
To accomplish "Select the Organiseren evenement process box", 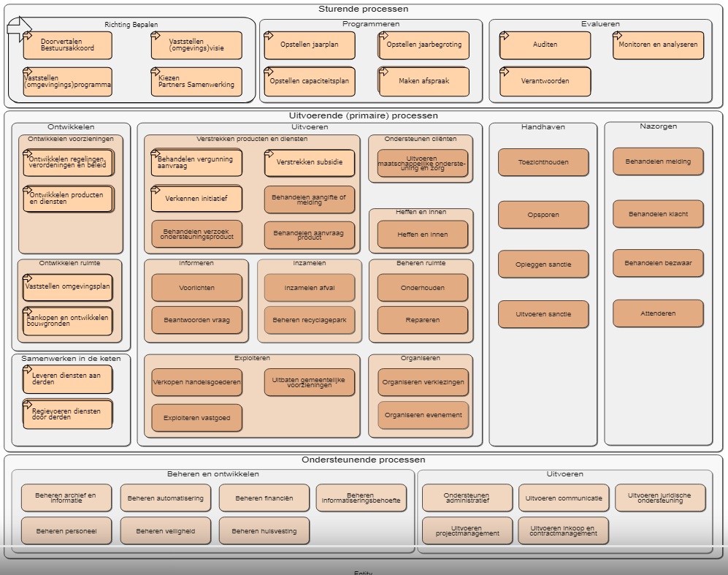I will pyautogui.click(x=423, y=415).
